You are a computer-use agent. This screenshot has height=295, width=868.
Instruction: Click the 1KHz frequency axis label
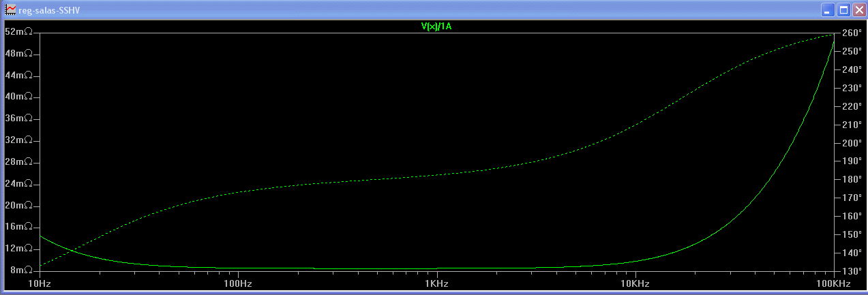(436, 283)
